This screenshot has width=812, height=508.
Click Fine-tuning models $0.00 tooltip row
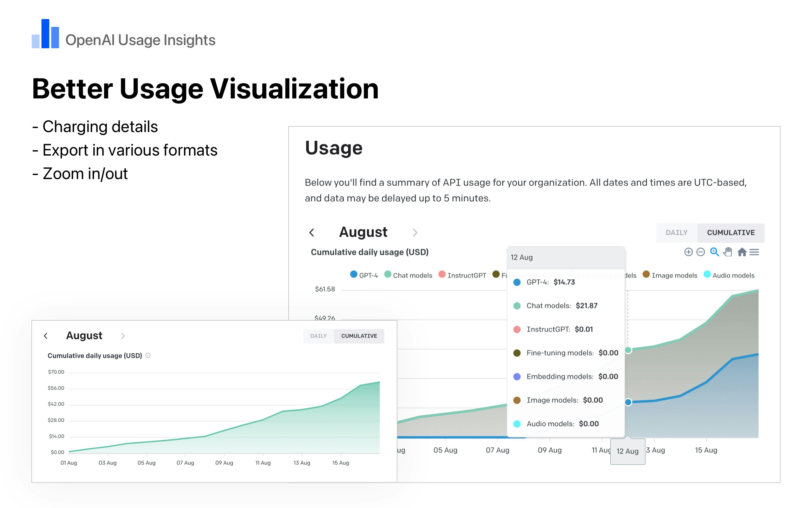(566, 353)
